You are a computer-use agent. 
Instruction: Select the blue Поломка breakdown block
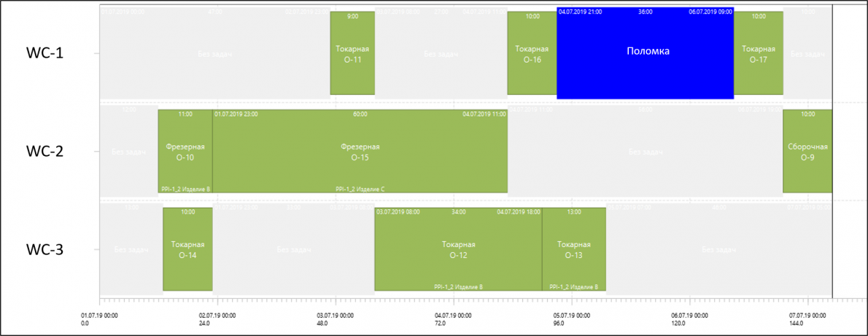click(x=645, y=53)
